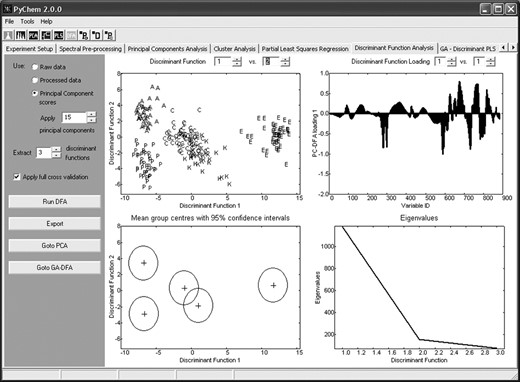Focus the first Discriminant Function number field
Screen dimensions: 520x382
[x=223, y=62]
